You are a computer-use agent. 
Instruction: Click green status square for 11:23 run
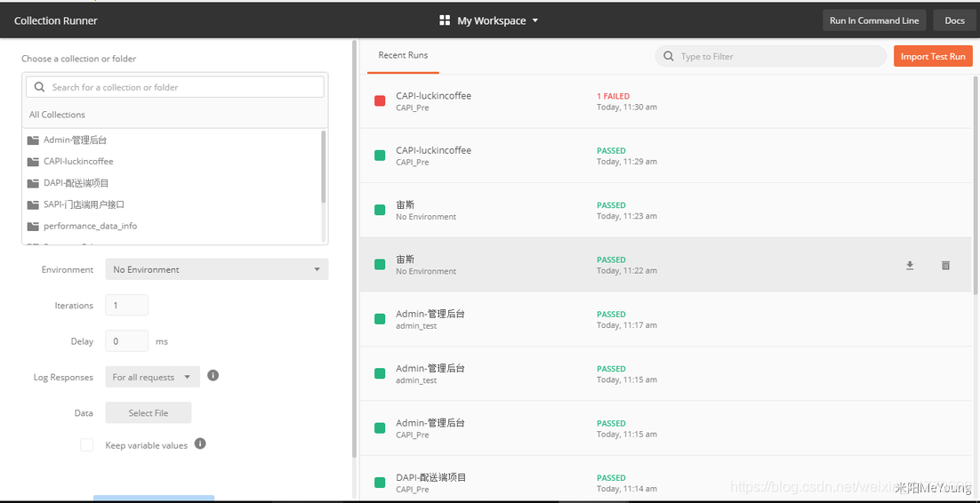pyautogui.click(x=380, y=210)
